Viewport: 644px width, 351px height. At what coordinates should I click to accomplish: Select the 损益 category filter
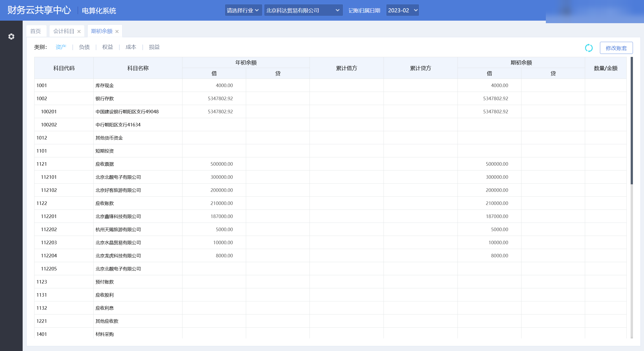[154, 47]
